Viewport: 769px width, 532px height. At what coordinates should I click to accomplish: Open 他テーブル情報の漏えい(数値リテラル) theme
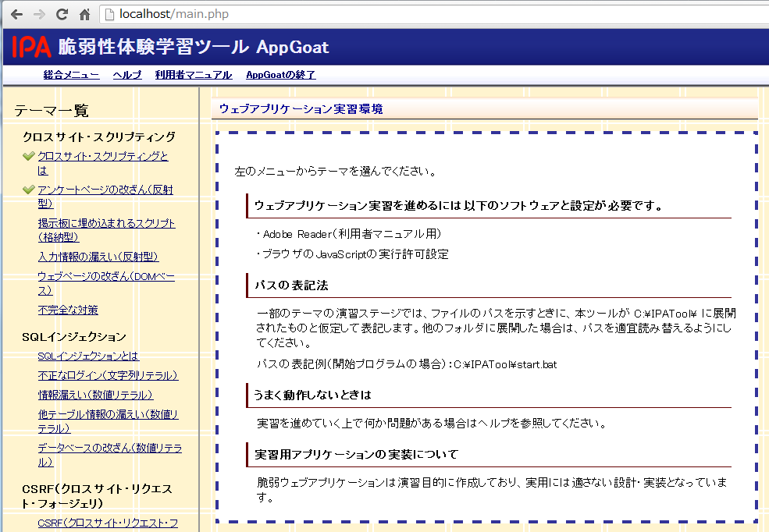(x=108, y=421)
